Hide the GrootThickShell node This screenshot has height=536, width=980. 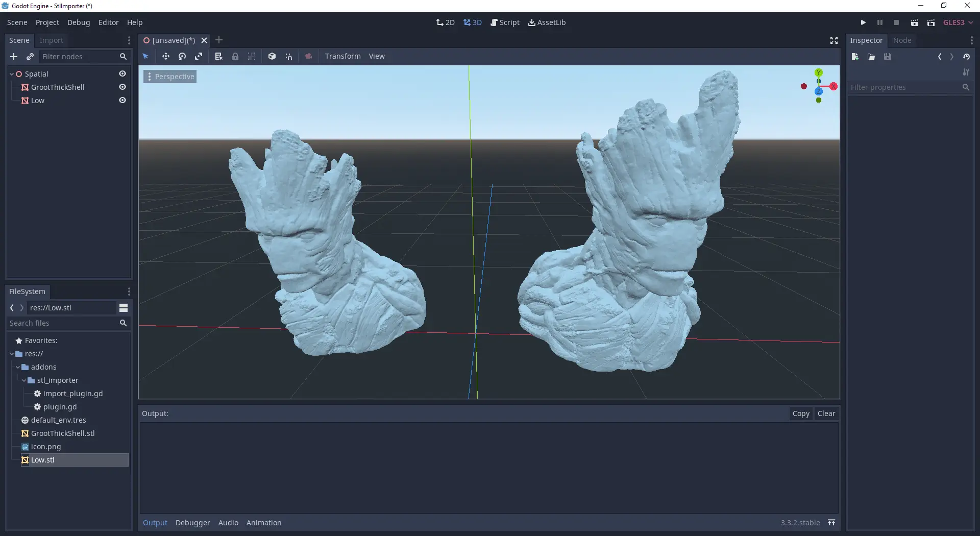(x=122, y=87)
